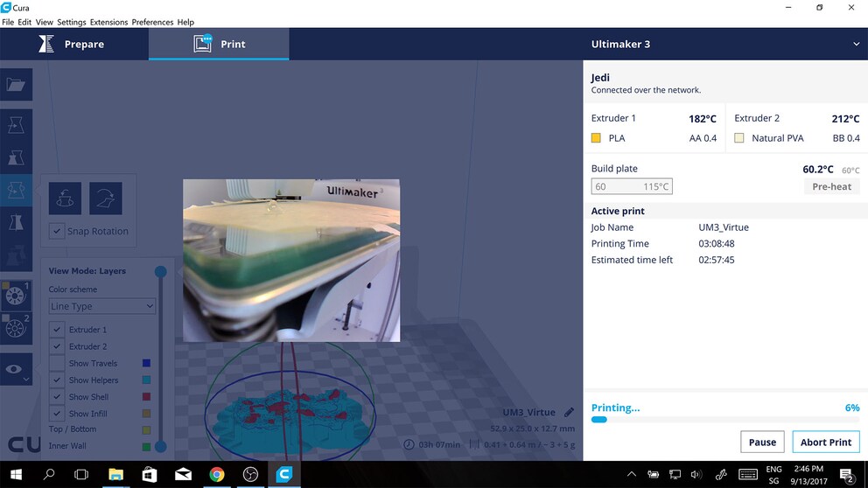This screenshot has height=488, width=868.
Task: Show hidden system tray icons
Action: 631,474
